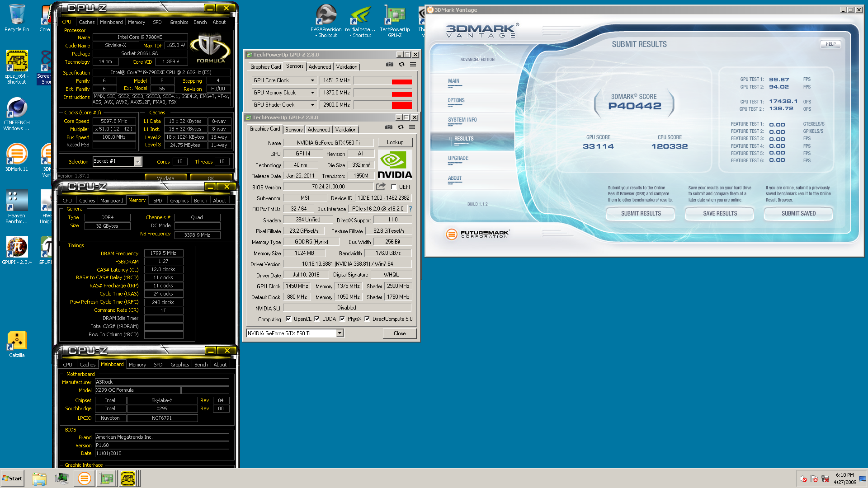The image size is (868, 488).
Task: Open nvidiaInspector shortcut on desktop
Action: [360, 21]
